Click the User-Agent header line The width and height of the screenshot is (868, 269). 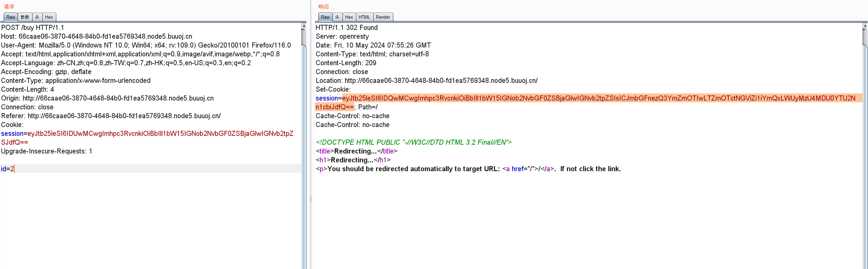point(146,45)
